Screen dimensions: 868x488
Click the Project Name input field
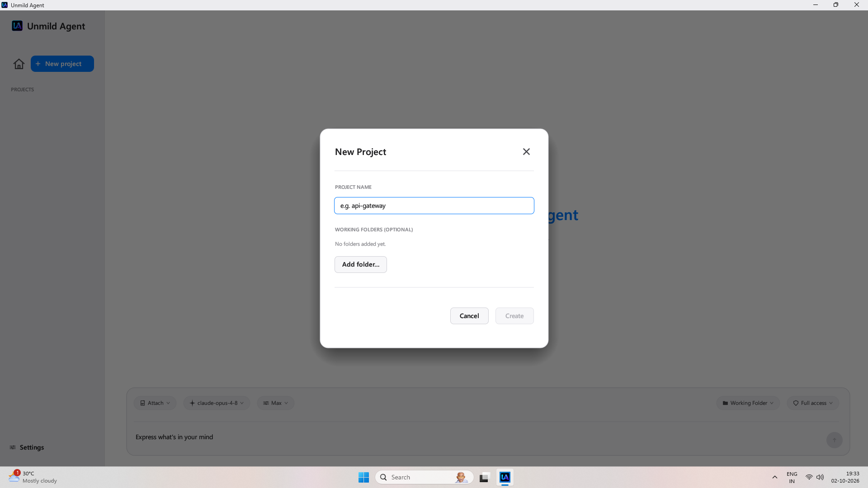click(434, 206)
